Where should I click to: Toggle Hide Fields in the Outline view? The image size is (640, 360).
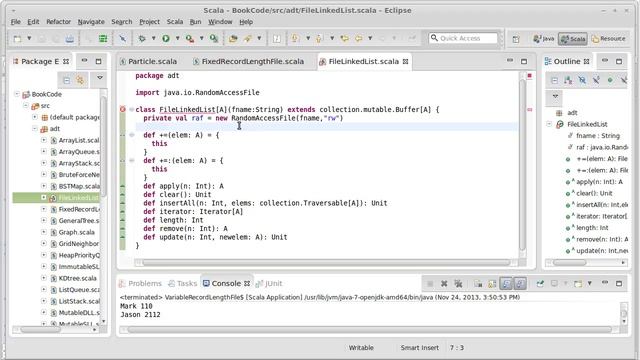pos(582,80)
